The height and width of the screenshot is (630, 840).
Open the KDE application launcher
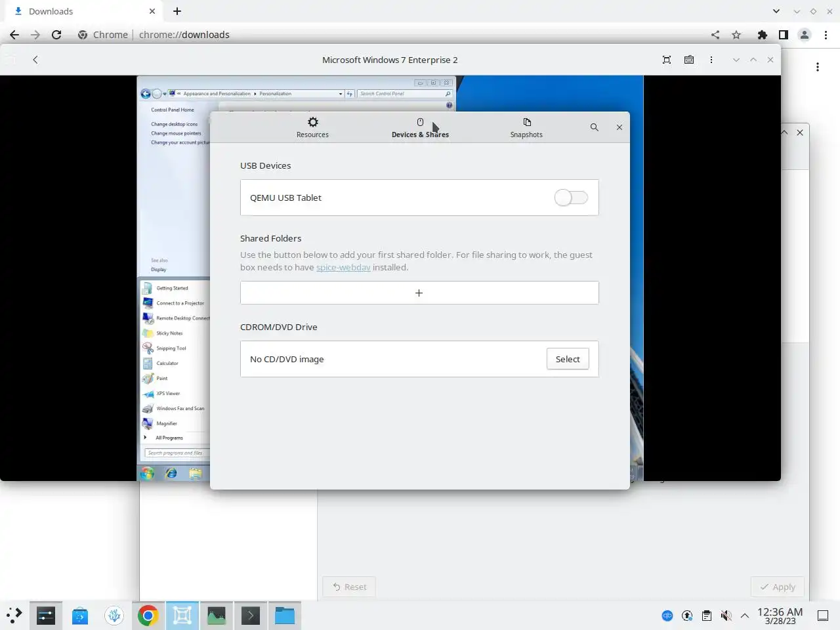[x=14, y=616]
